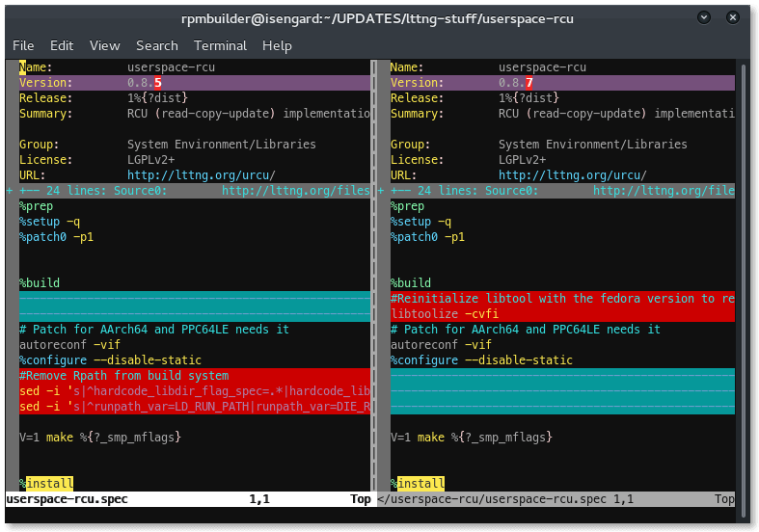The height and width of the screenshot is (532, 759).
Task: Click '%patch0 -p1' in right pane
Action: [428, 237]
